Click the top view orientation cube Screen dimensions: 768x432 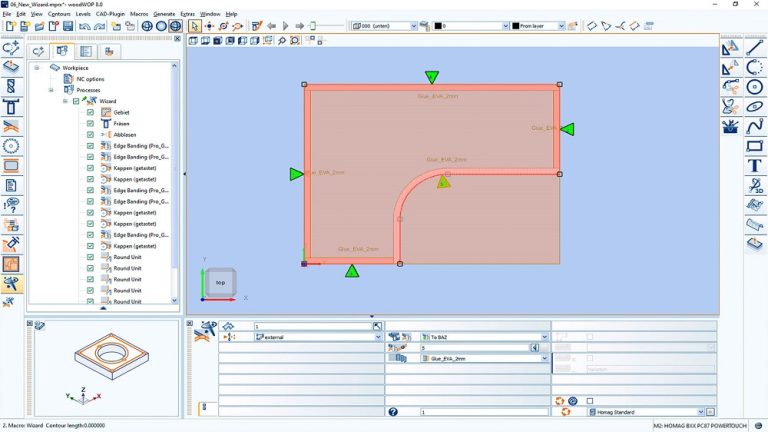coord(221,282)
